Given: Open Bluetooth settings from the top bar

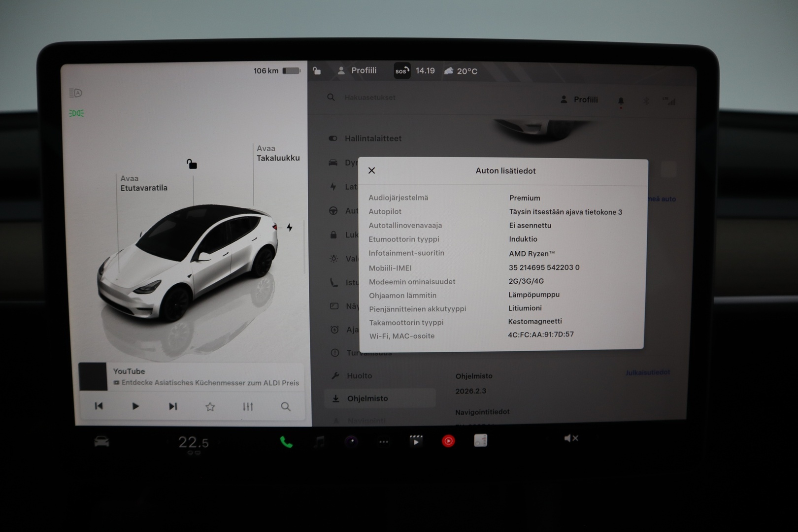Looking at the screenshot, I should pos(645,100).
